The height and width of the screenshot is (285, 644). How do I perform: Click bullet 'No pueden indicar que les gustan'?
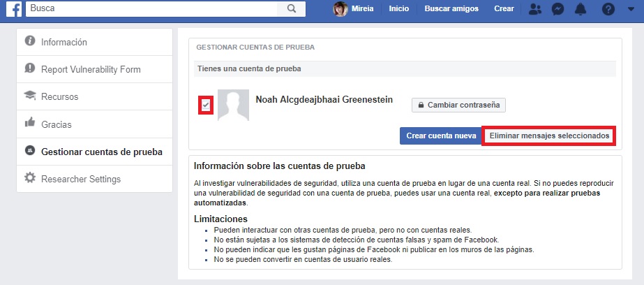click(x=374, y=249)
